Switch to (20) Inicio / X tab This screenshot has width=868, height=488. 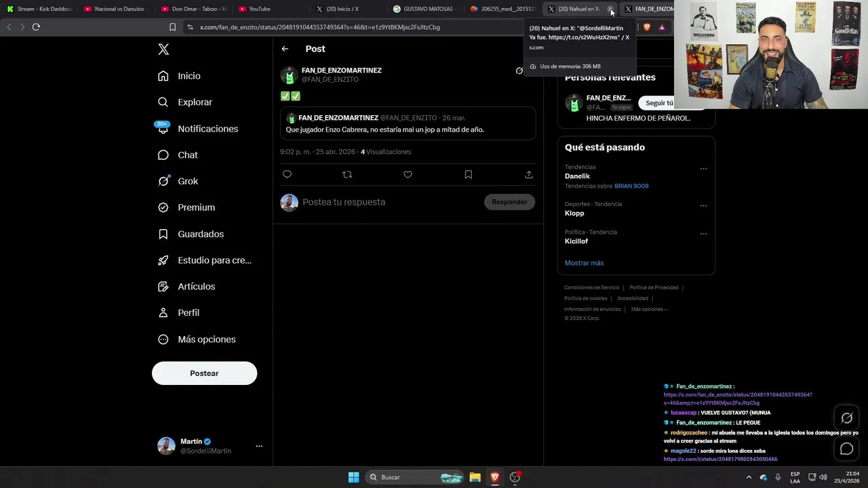(348, 9)
